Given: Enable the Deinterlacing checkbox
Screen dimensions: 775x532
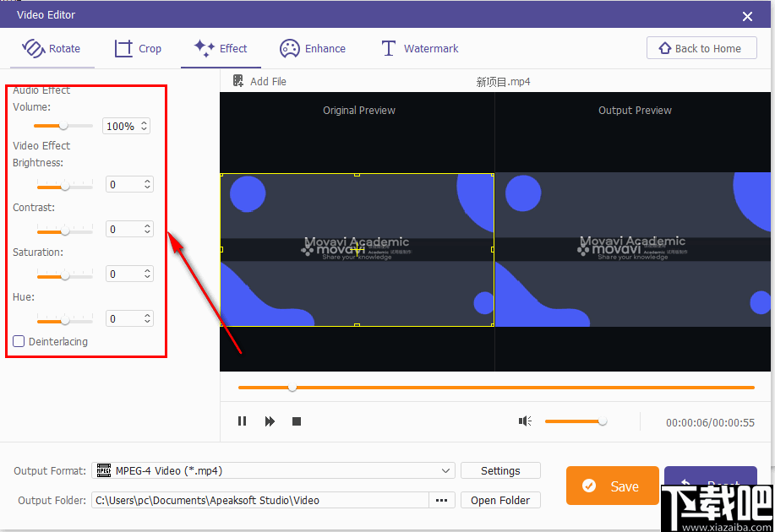Looking at the screenshot, I should click(x=19, y=341).
